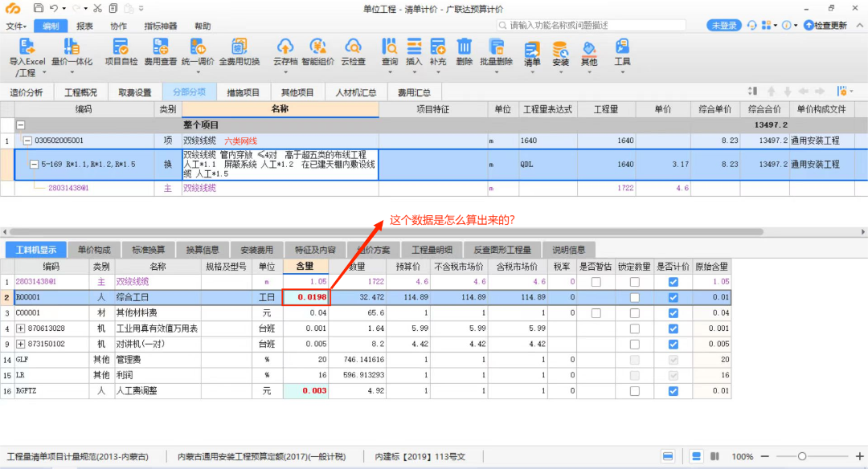Click the 删除 delete icon

tap(464, 46)
